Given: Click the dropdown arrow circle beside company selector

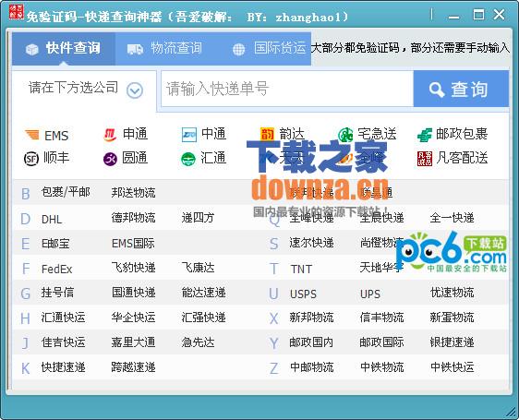Looking at the screenshot, I should tap(135, 90).
